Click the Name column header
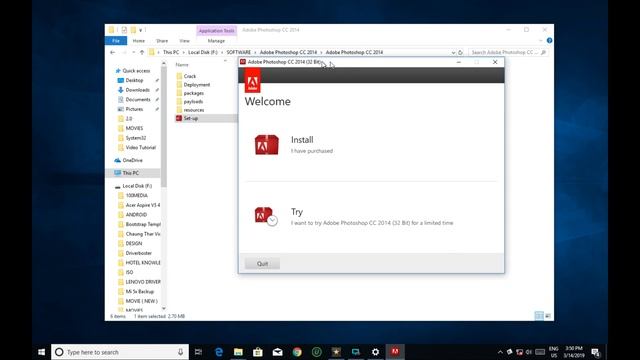 [182, 64]
